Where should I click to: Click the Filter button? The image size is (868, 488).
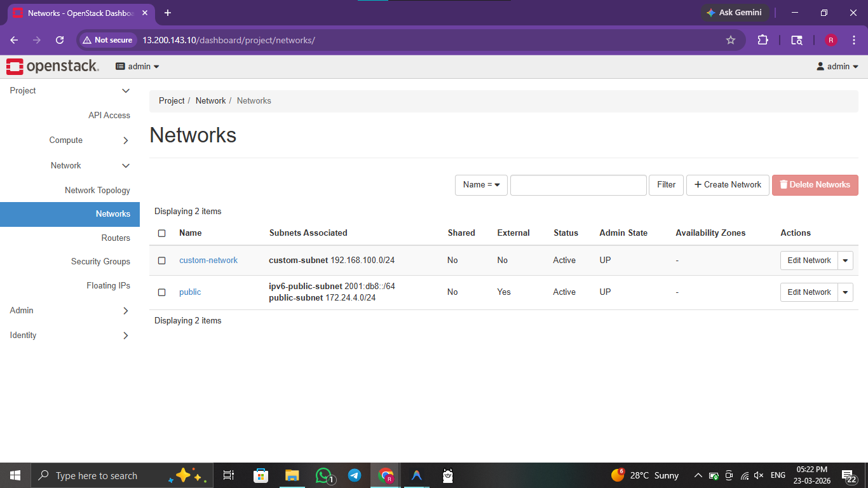(667, 185)
